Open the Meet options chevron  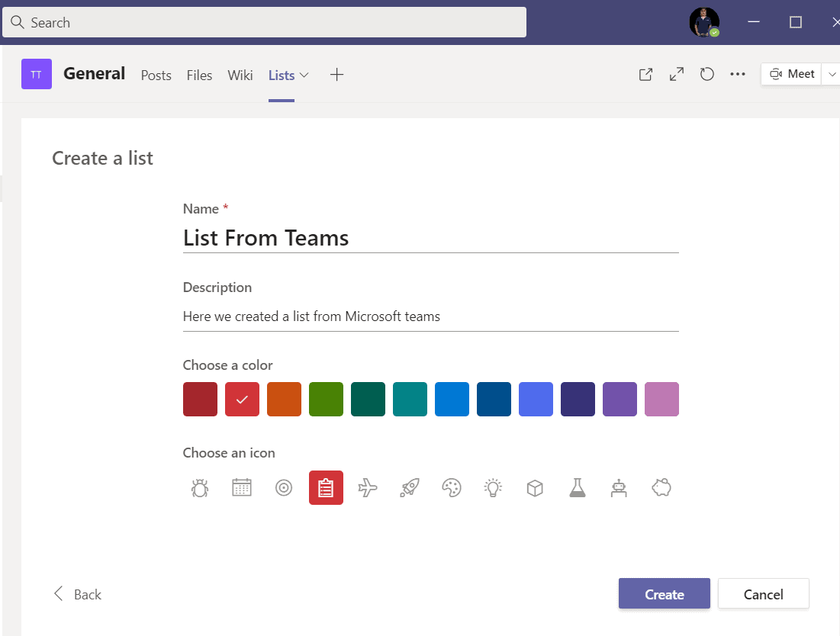[833, 74]
